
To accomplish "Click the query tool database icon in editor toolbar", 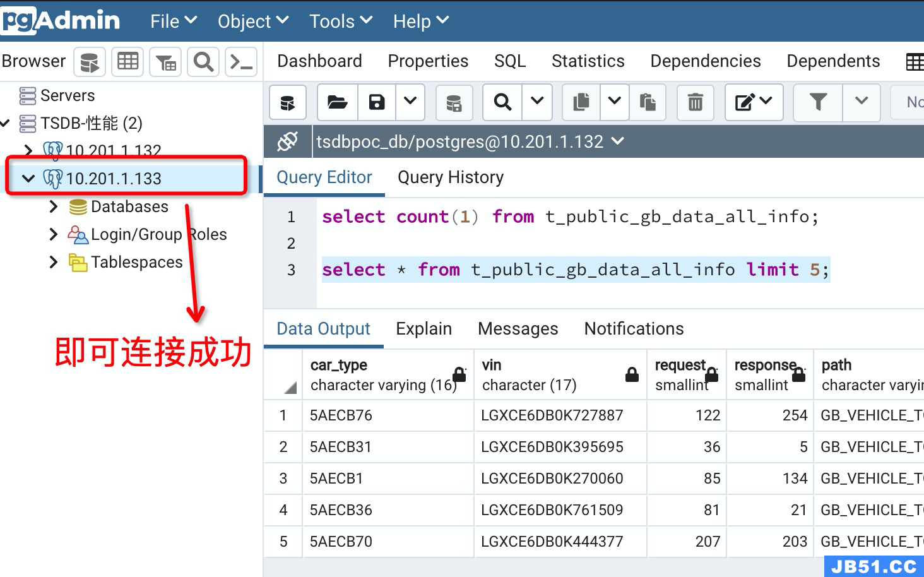I will (288, 102).
